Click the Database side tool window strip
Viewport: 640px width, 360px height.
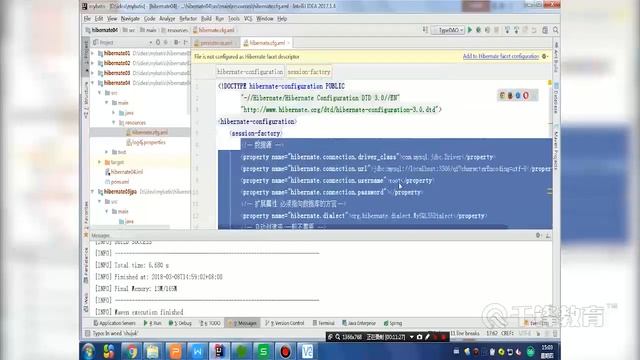556,98
